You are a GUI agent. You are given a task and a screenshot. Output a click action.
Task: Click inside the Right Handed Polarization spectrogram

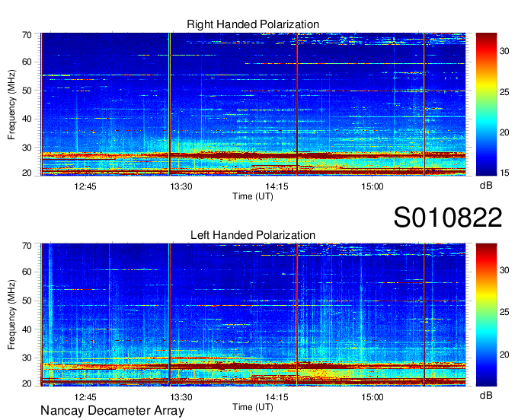[253, 104]
